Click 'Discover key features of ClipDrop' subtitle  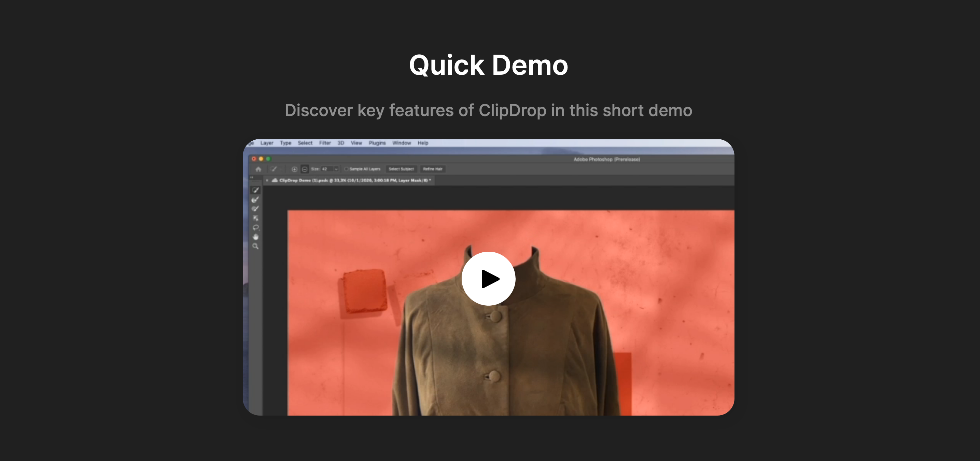click(489, 110)
